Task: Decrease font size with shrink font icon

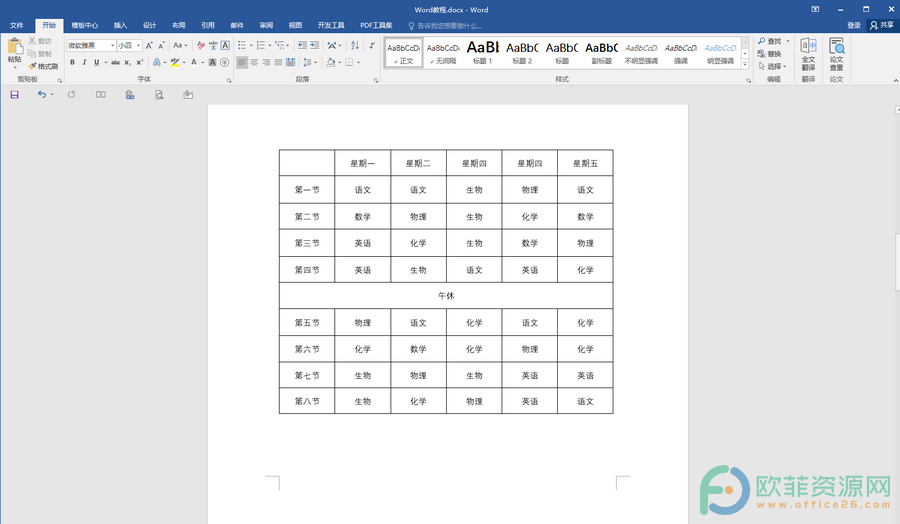Action: point(161,45)
